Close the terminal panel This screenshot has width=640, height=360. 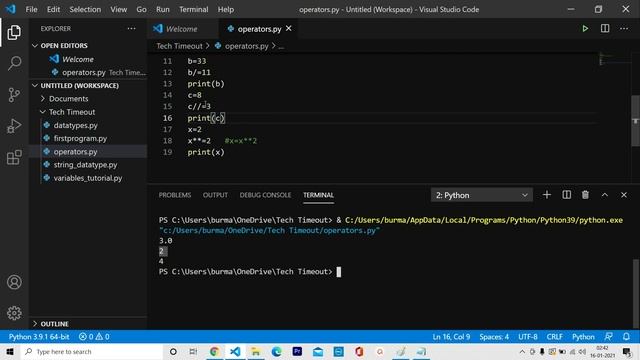click(624, 195)
